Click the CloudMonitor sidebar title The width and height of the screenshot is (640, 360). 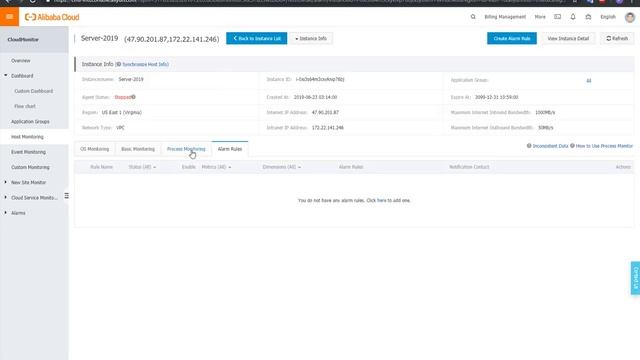pyautogui.click(x=23, y=40)
